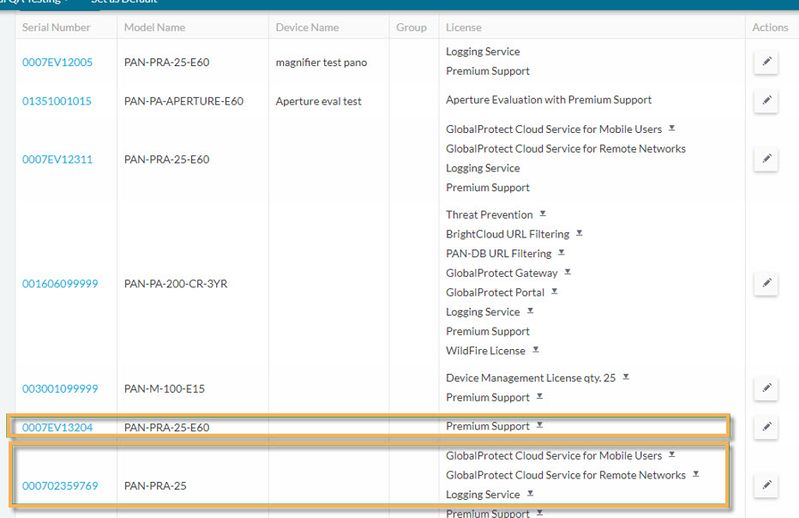Open serial number 001606099999 link
The height and width of the screenshot is (518, 799).
click(60, 284)
